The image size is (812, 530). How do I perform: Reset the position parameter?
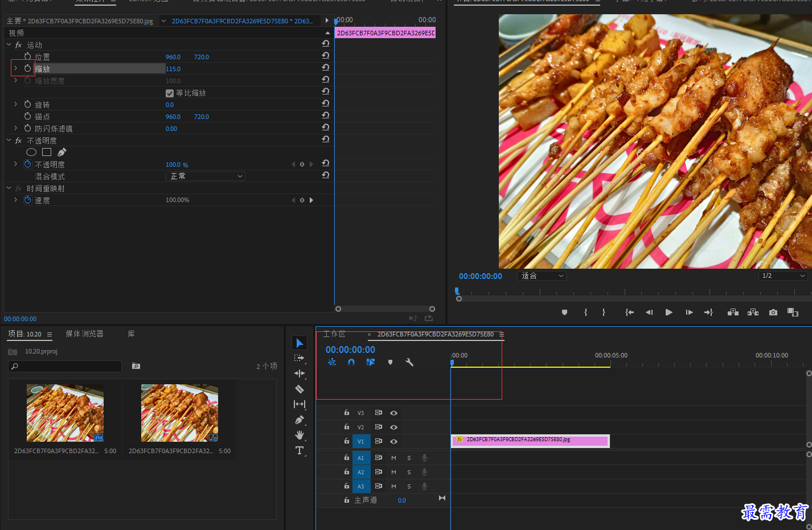point(326,55)
